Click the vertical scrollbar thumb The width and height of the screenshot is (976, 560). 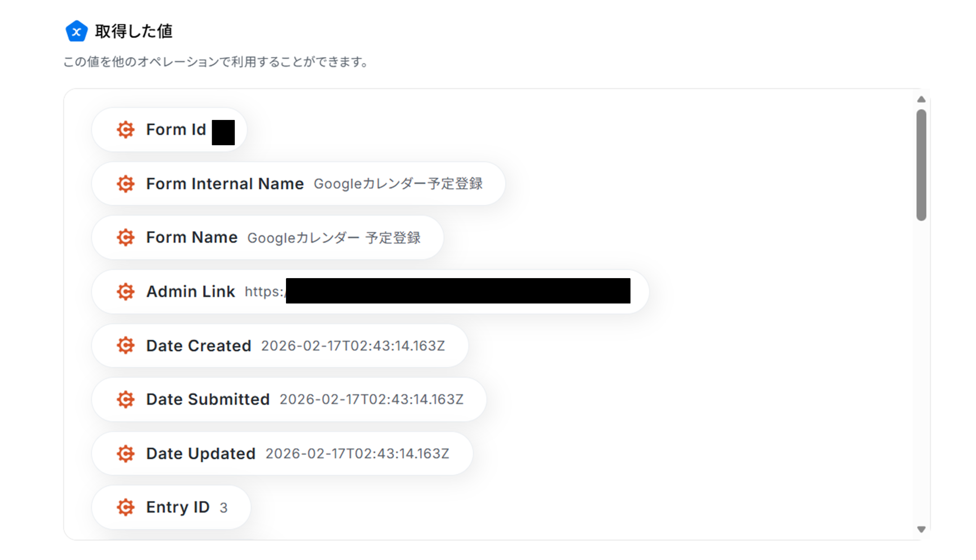click(x=921, y=165)
